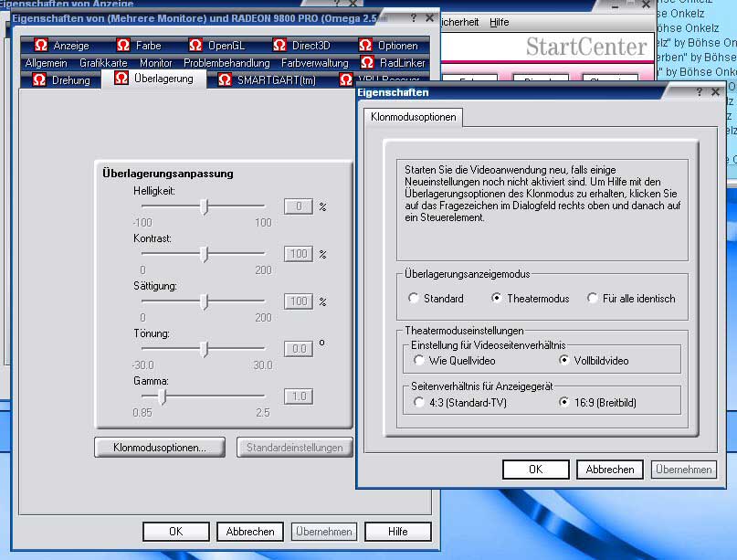Click Übernehmen in Eigenschaften dialog
Viewport: 737px width, 560px height.
pos(684,470)
